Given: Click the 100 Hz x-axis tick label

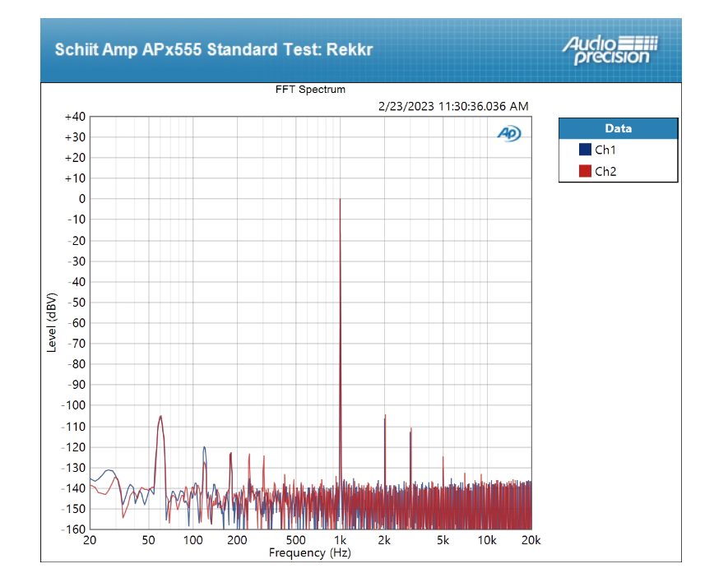Looking at the screenshot, I should [192, 540].
